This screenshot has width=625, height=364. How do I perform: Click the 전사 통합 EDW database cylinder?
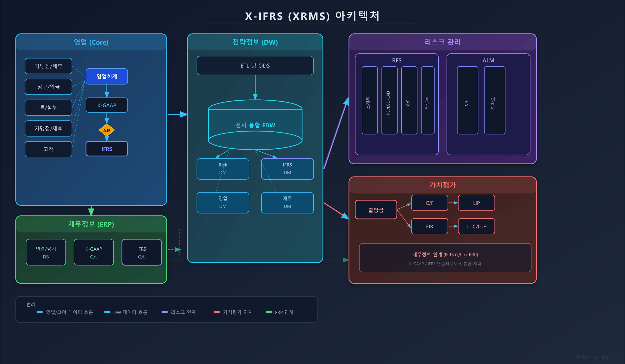[x=255, y=125]
